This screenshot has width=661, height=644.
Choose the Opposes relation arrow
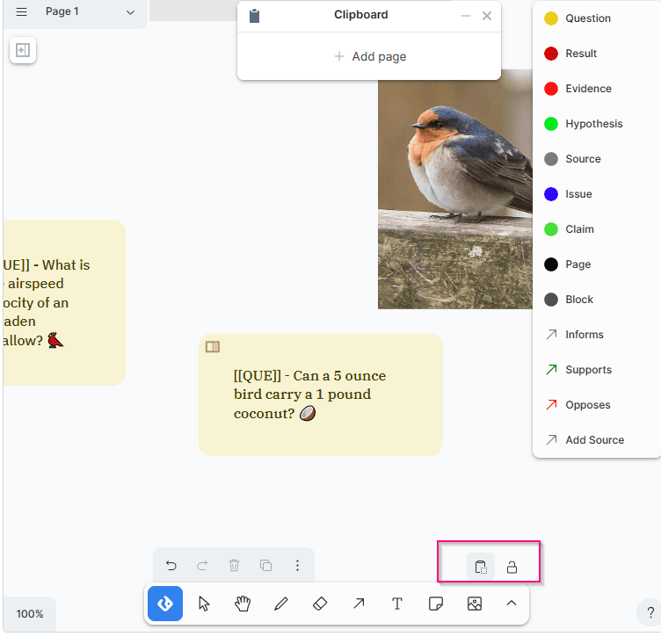[596, 405]
